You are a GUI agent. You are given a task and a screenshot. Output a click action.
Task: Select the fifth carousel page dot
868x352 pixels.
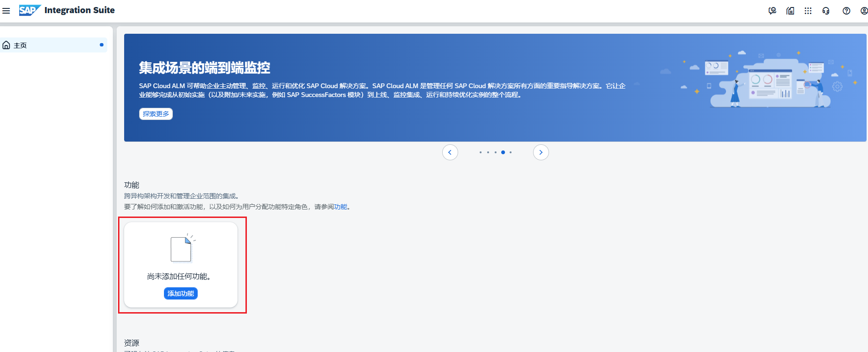tap(511, 152)
